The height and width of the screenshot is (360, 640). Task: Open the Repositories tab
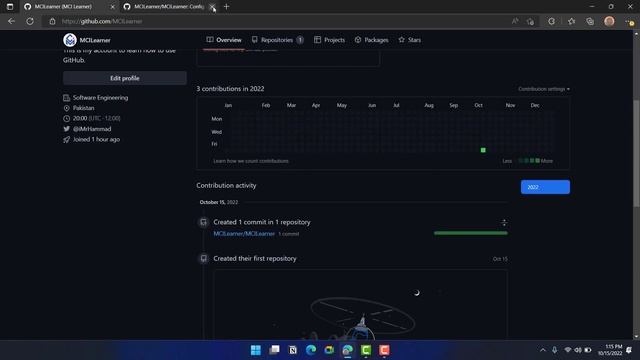(x=278, y=40)
